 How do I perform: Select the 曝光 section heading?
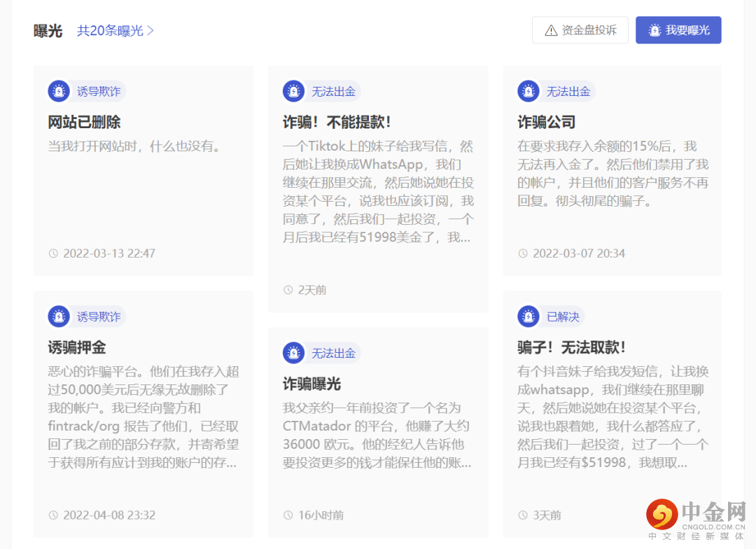[48, 30]
